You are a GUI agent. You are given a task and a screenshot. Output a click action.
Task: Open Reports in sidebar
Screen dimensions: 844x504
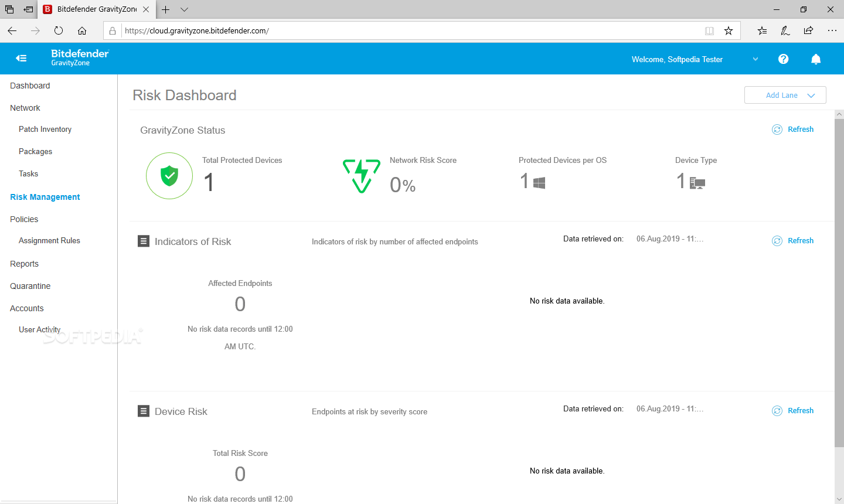(24, 264)
